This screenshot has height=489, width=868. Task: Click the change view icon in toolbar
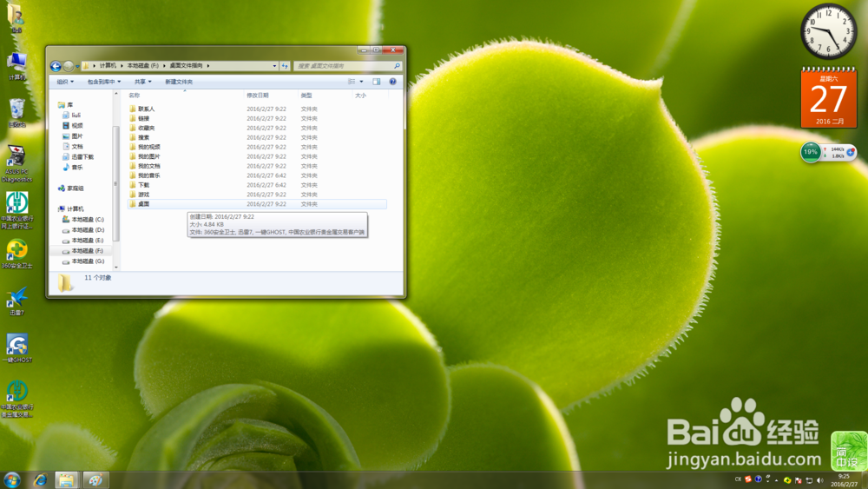tap(352, 82)
